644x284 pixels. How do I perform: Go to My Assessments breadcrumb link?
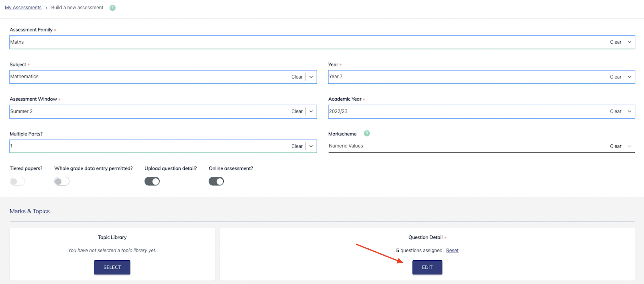click(23, 7)
